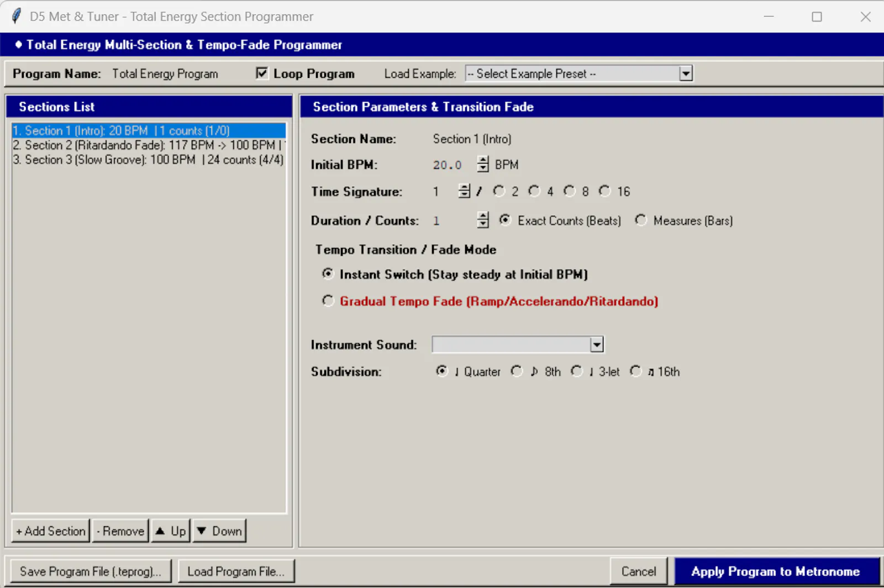Select Gradual Tempo Fade mode
The height and width of the screenshot is (588, 884).
[x=490, y=301]
